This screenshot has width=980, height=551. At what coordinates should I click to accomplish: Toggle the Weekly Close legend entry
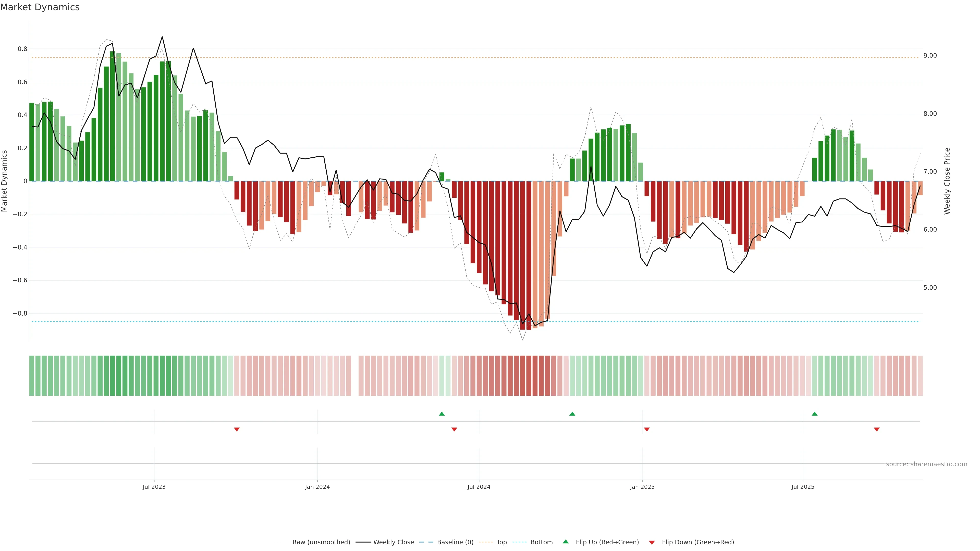[393, 542]
